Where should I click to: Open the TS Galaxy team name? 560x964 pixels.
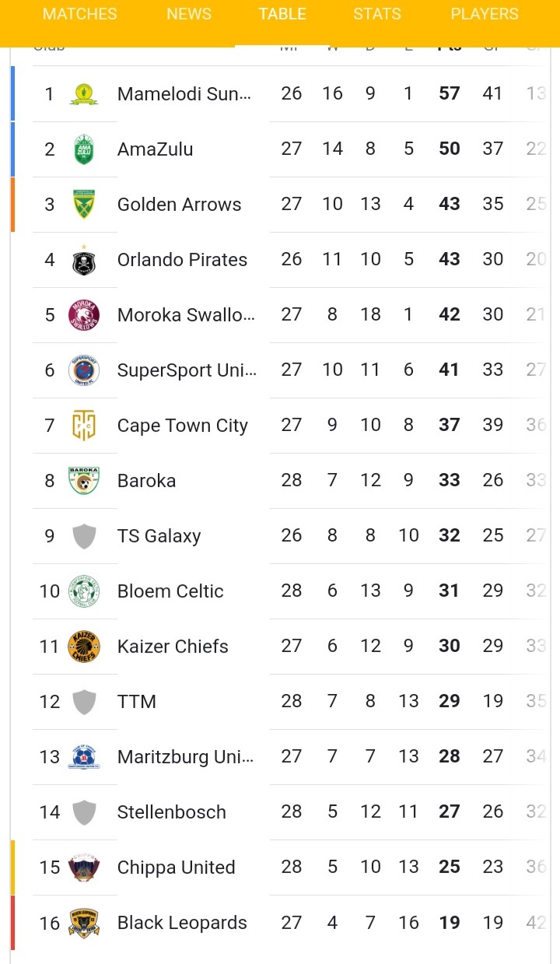pos(159,536)
